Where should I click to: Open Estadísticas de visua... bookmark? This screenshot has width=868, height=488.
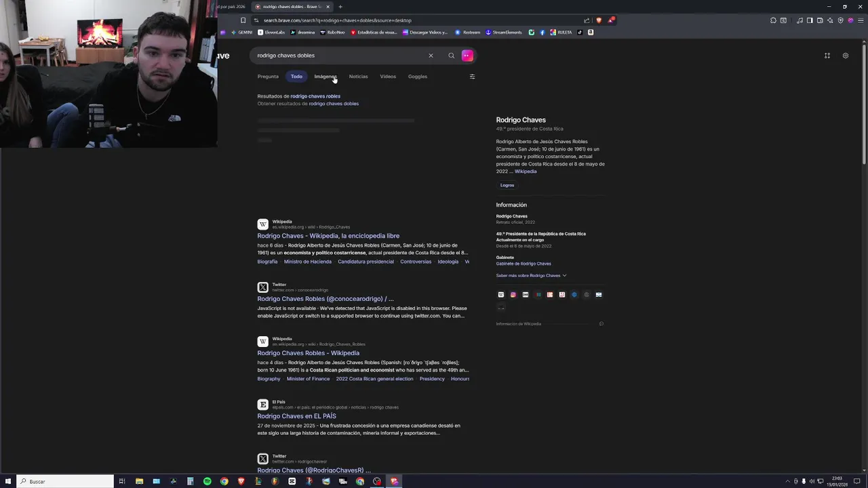coord(374,33)
